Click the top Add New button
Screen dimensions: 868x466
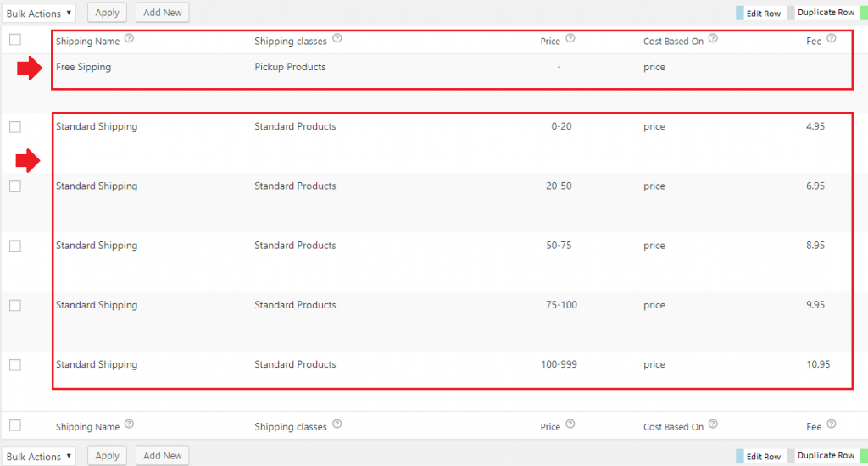coord(162,13)
